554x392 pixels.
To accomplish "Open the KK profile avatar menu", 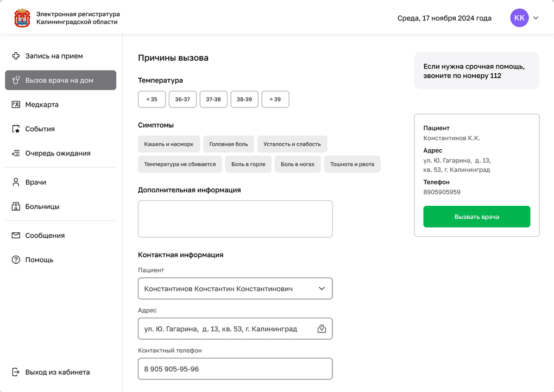I will 519,18.
